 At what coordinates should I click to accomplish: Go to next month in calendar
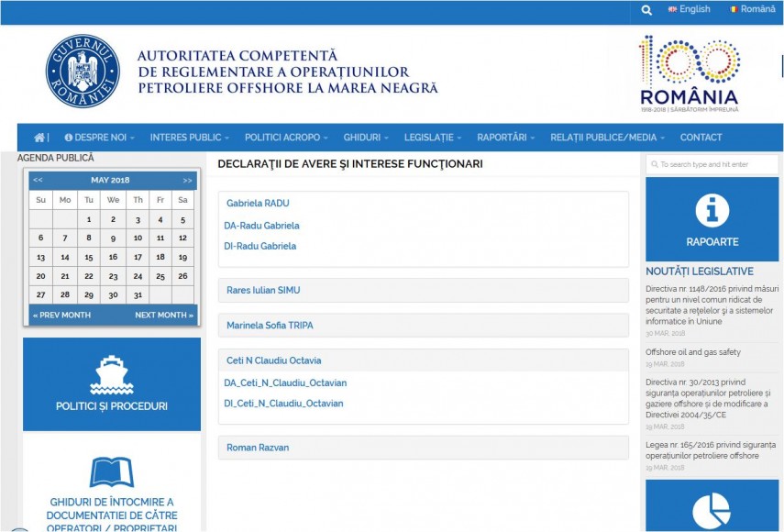click(x=164, y=315)
